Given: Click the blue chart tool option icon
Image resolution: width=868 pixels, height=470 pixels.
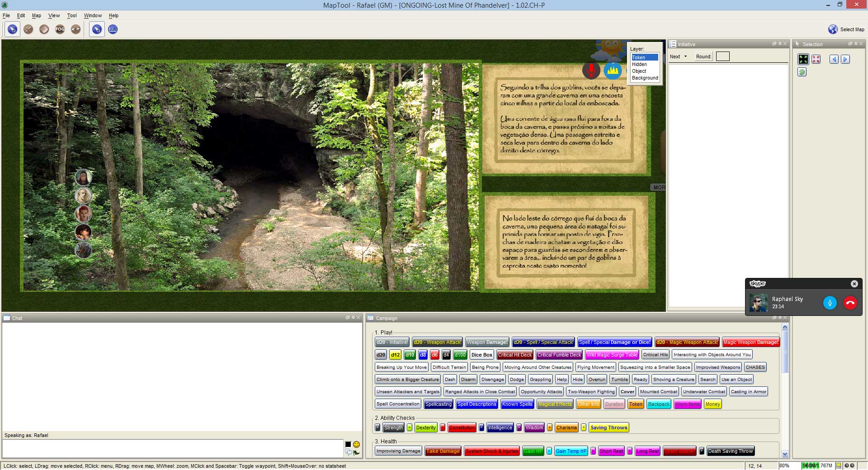Looking at the screenshot, I should coord(113,29).
